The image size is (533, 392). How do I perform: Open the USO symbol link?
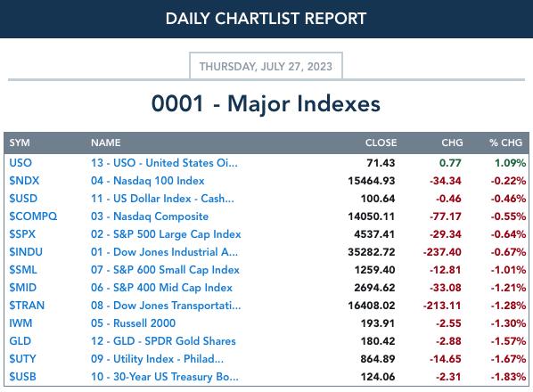coord(20,163)
